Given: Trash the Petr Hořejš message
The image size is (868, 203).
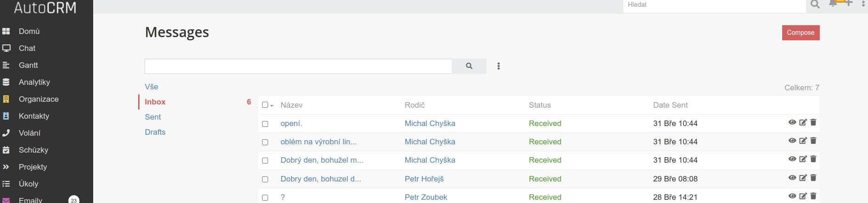Looking at the screenshot, I should point(813,178).
